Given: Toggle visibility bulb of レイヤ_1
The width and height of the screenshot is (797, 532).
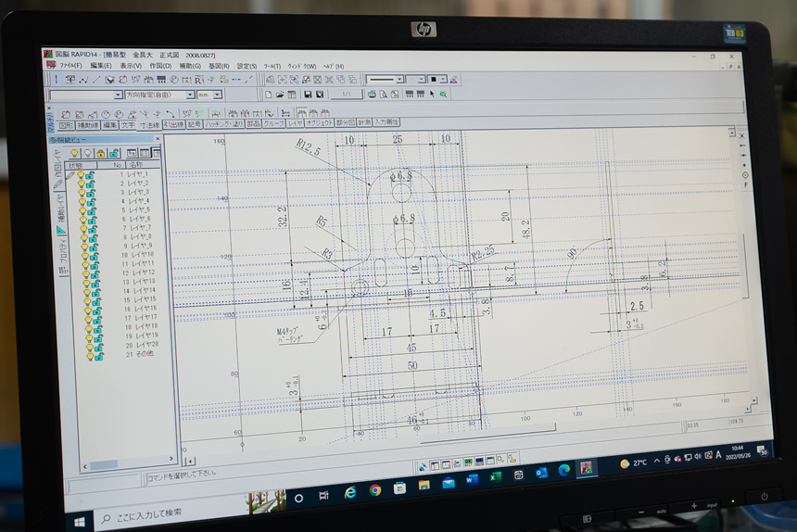Looking at the screenshot, I should pyautogui.click(x=81, y=175).
